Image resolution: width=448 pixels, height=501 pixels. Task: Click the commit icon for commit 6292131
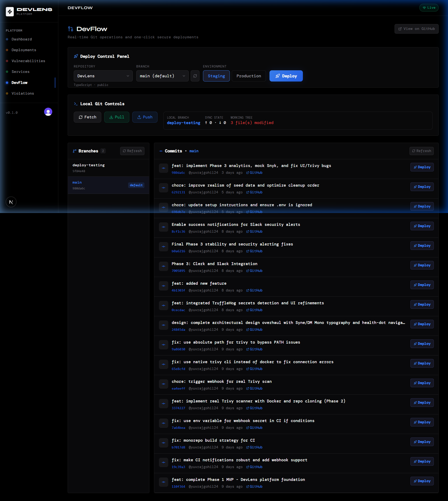pyautogui.click(x=163, y=188)
